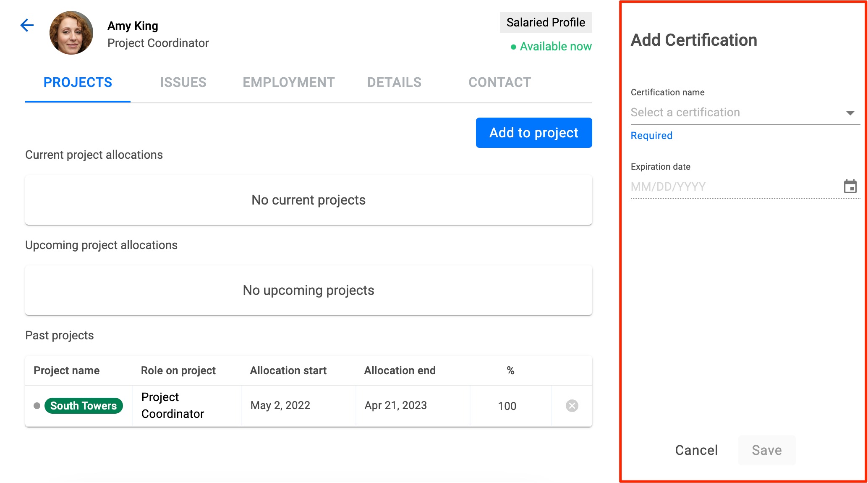Click the Amy King name heading

pyautogui.click(x=133, y=26)
